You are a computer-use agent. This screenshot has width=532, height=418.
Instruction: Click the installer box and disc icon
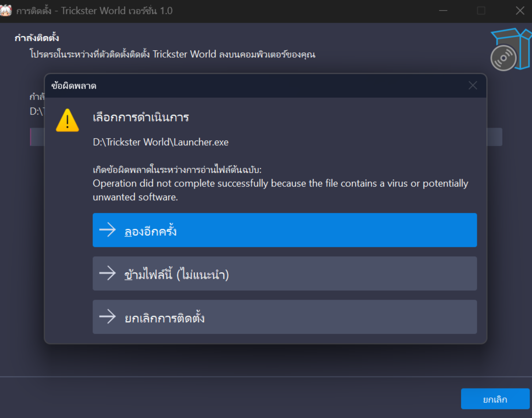[510, 50]
